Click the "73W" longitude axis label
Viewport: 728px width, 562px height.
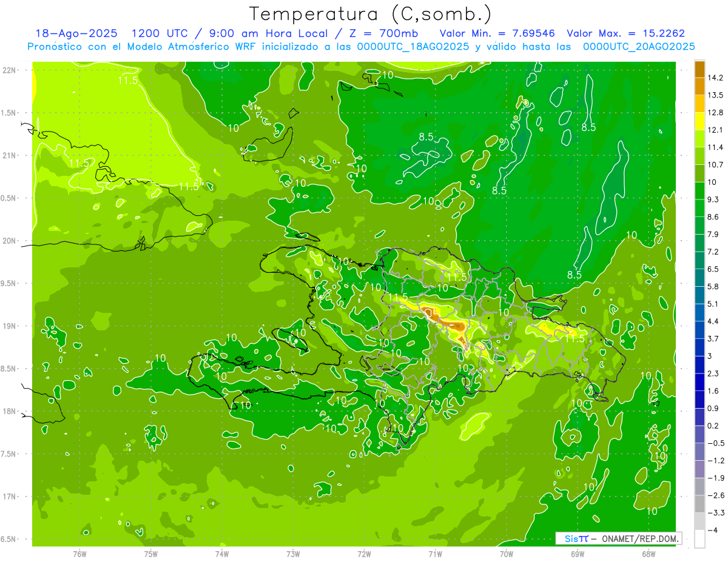click(293, 554)
